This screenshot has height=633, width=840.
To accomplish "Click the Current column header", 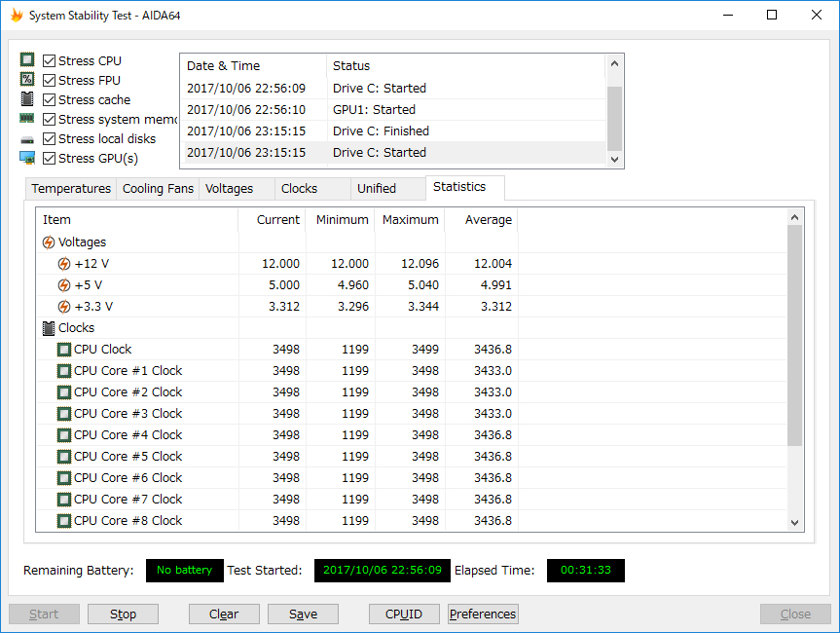I will coord(273,220).
